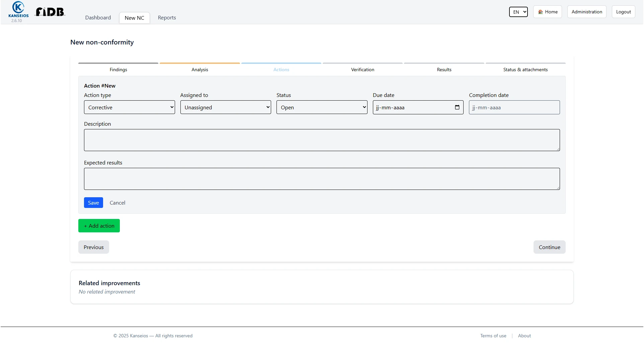Change language with EN selector
Viewport: 644px width, 345px height.
tap(518, 12)
